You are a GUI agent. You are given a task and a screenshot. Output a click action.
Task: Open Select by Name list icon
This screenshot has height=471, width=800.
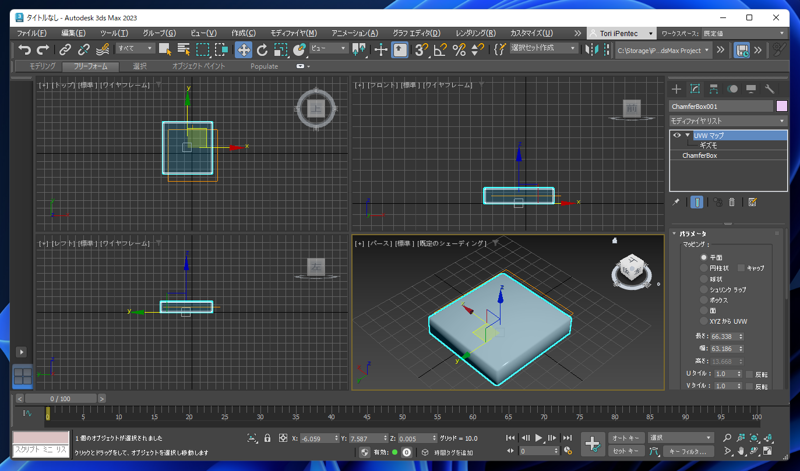pos(184,49)
